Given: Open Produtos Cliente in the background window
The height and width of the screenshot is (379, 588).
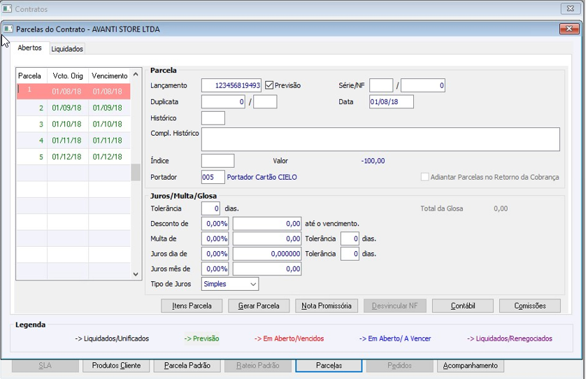Looking at the screenshot, I should 116,366.
